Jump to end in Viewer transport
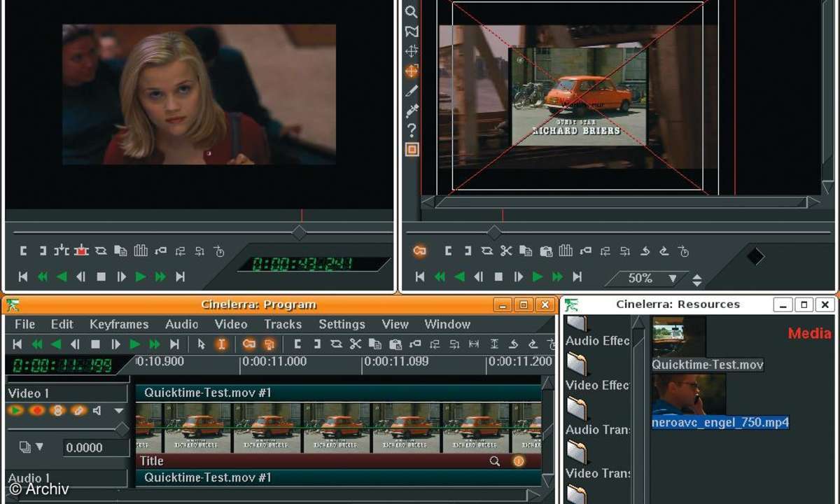The height and width of the screenshot is (504, 840). coord(180,277)
